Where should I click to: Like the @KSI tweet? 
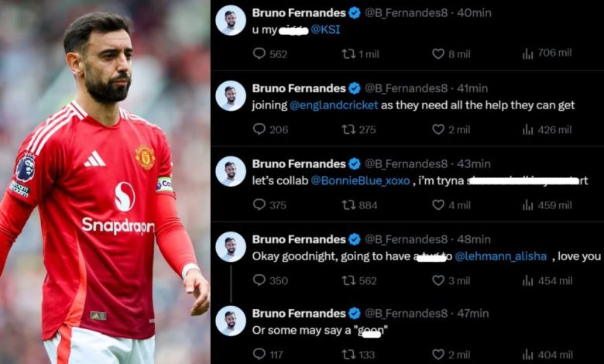point(438,53)
